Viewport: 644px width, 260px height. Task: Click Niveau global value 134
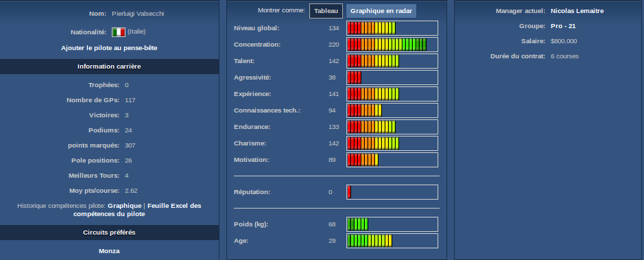click(x=334, y=28)
